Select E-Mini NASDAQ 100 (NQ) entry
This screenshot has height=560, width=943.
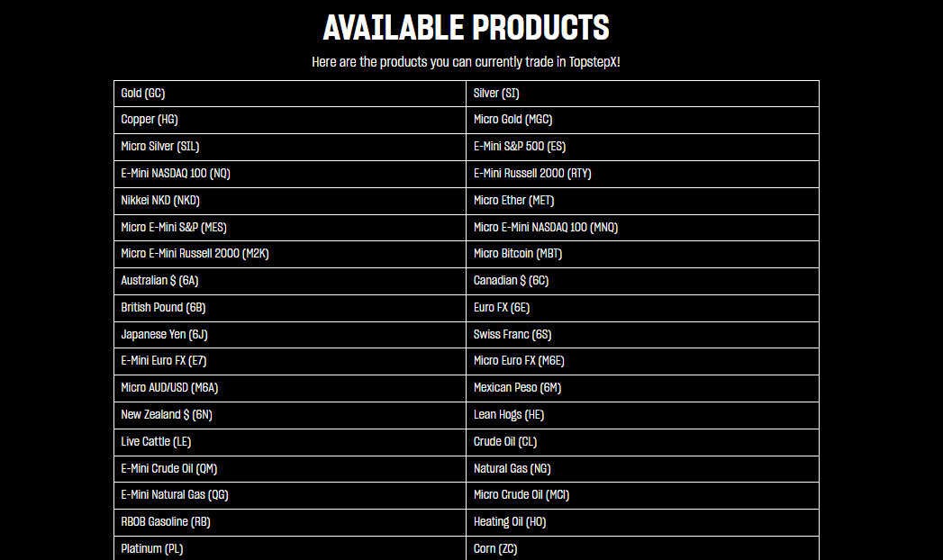point(169,174)
